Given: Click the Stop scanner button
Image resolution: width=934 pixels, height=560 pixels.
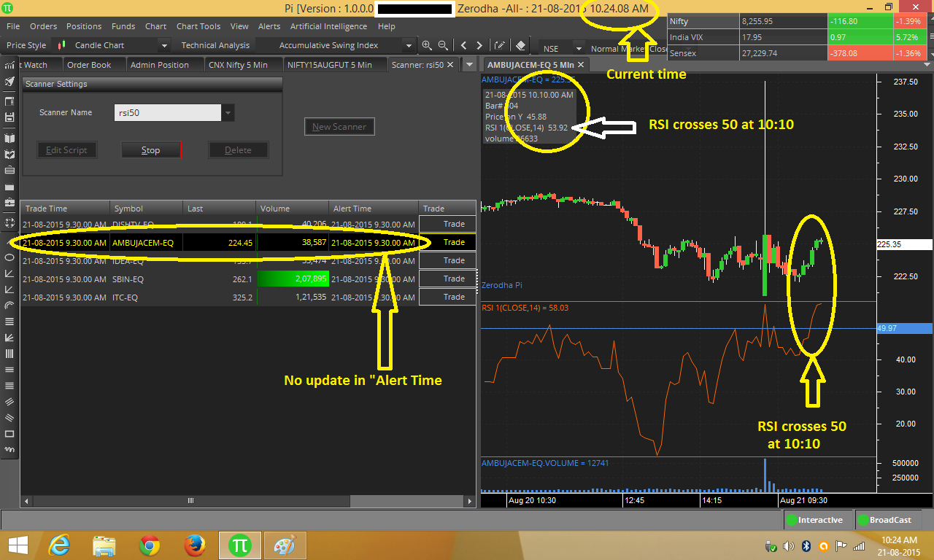Looking at the screenshot, I should click(150, 150).
